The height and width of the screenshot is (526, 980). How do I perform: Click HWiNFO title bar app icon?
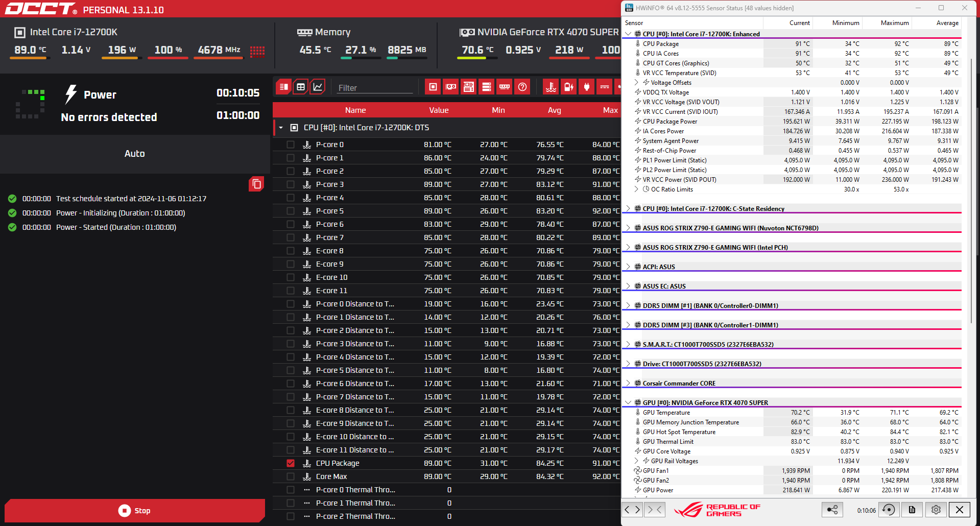pos(629,8)
